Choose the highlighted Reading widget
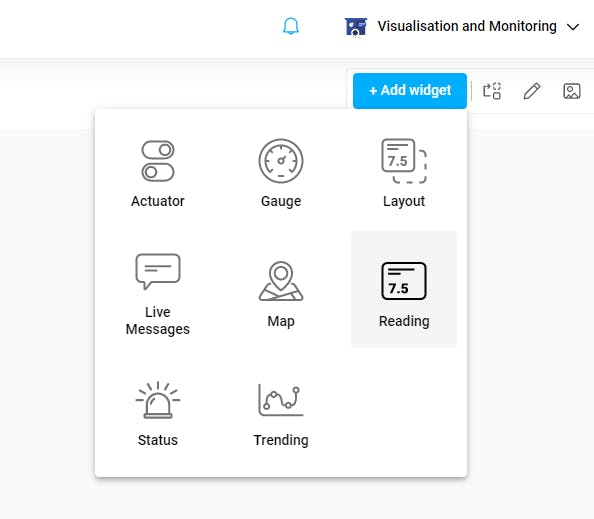The image size is (594, 519). (x=404, y=289)
